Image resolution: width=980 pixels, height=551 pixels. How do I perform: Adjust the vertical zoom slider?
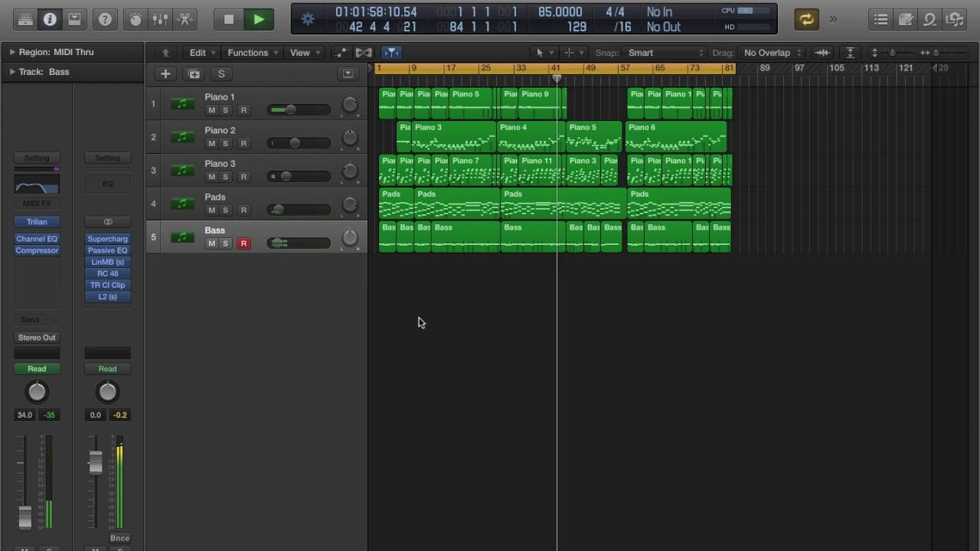(x=893, y=53)
